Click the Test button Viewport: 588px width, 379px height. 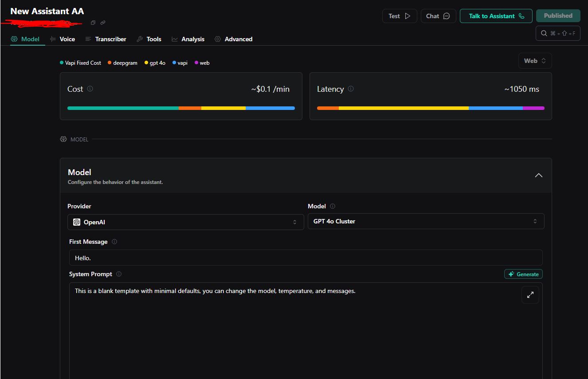point(399,16)
